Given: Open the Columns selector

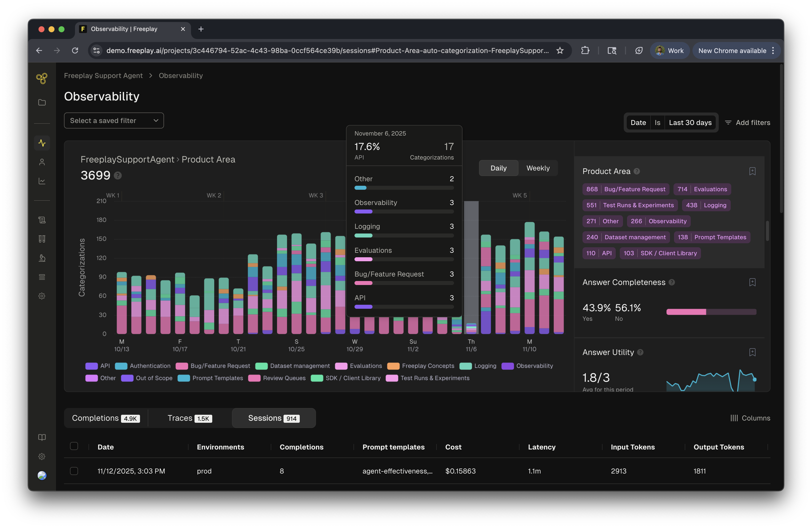Looking at the screenshot, I should pyautogui.click(x=750, y=418).
